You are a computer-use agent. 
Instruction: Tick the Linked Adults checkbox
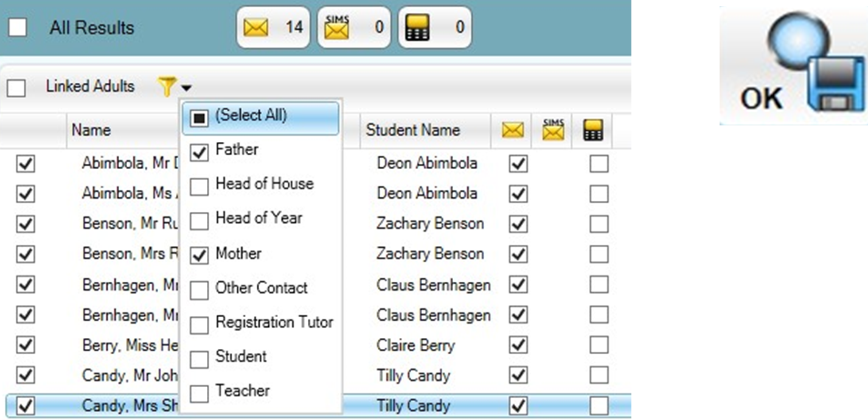tap(16, 88)
